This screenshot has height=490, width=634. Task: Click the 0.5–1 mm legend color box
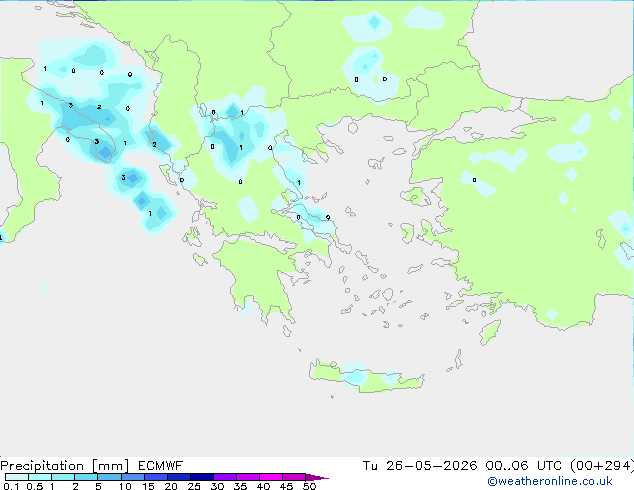[x=40, y=477]
